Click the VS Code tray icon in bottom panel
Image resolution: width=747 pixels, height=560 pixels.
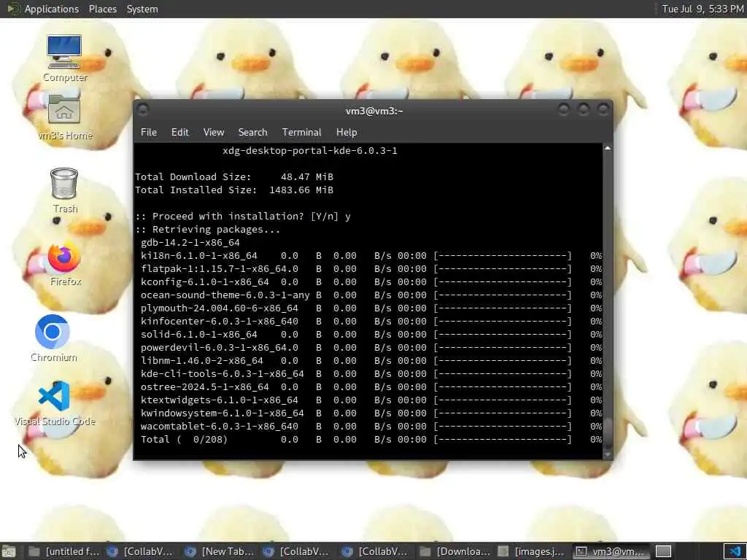point(735,551)
